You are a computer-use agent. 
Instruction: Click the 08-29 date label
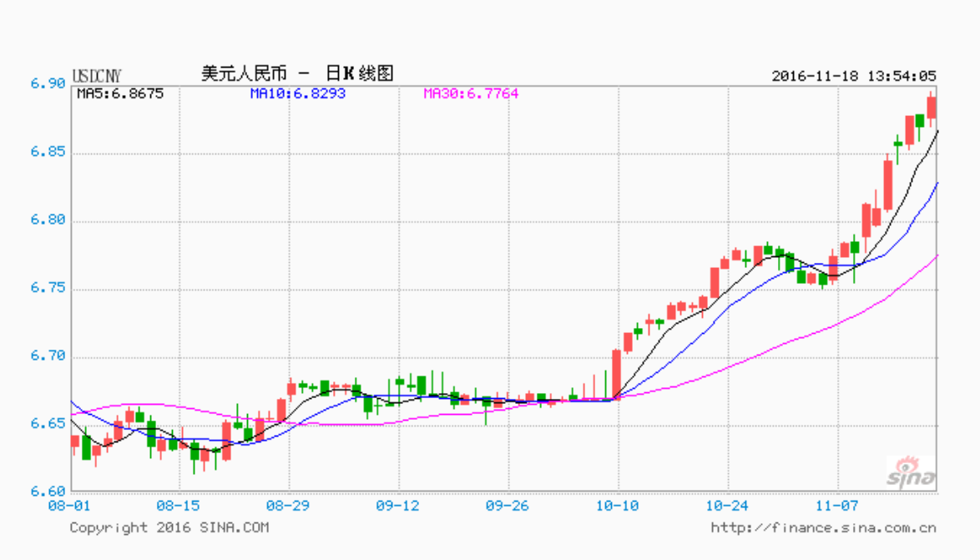tap(287, 506)
